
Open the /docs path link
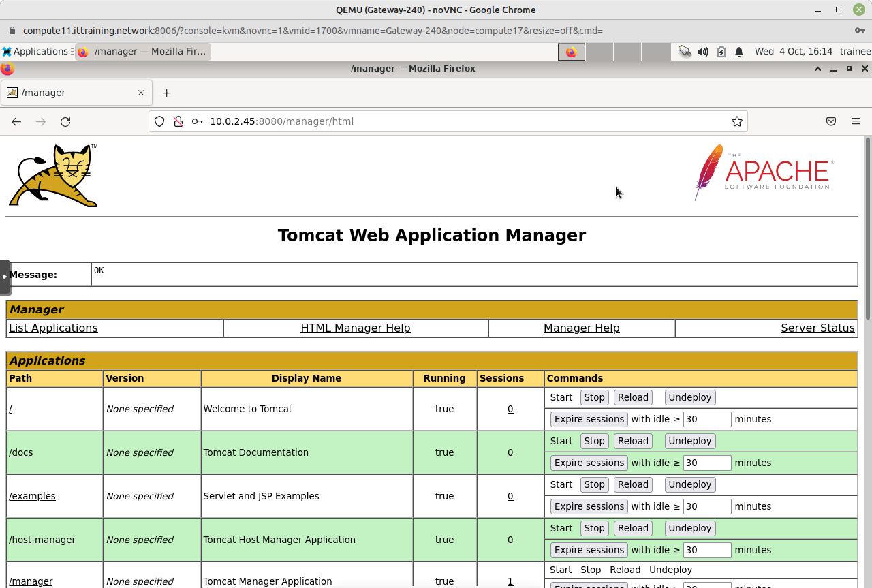21,452
